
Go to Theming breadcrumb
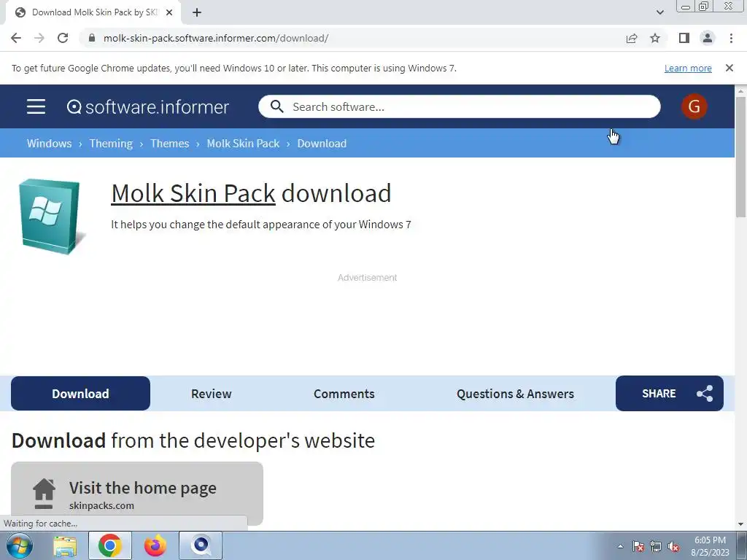tap(111, 144)
